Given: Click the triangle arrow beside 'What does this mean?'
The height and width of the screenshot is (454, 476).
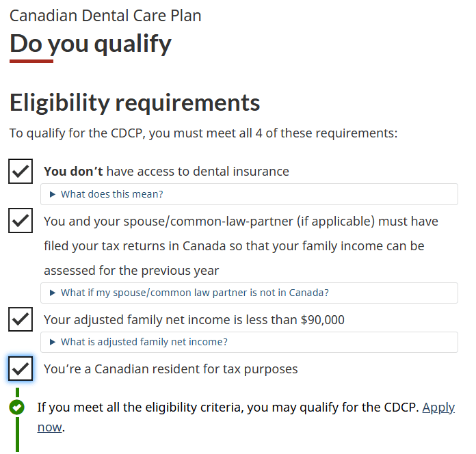Looking at the screenshot, I should pyautogui.click(x=53, y=194).
